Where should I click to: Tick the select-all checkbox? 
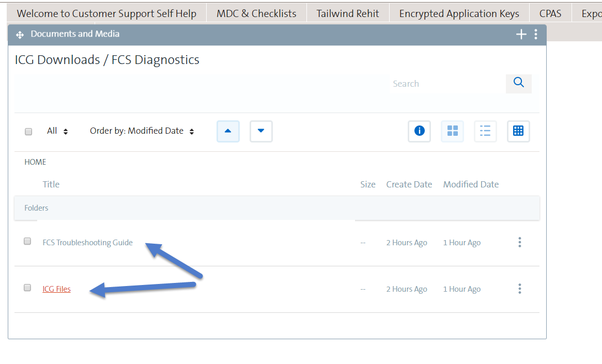pyautogui.click(x=28, y=132)
